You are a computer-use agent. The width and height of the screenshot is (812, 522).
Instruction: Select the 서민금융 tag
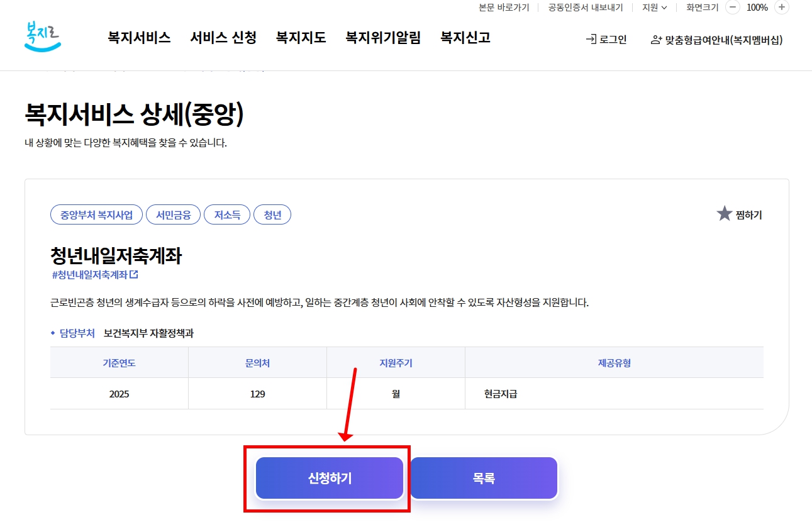pos(174,215)
